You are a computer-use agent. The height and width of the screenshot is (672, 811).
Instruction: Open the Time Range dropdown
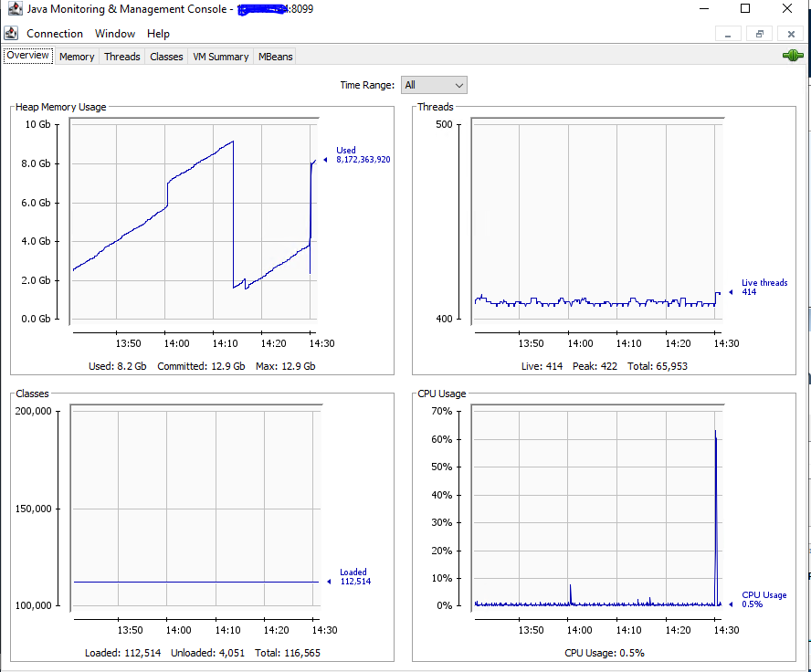click(434, 85)
